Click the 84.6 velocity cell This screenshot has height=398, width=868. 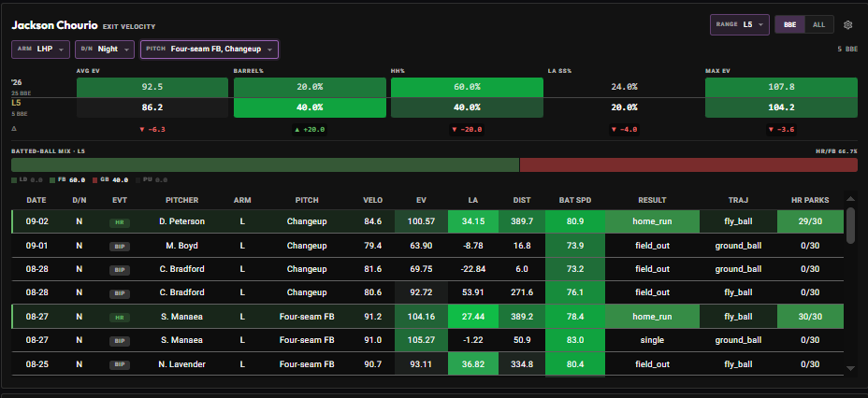(x=372, y=221)
